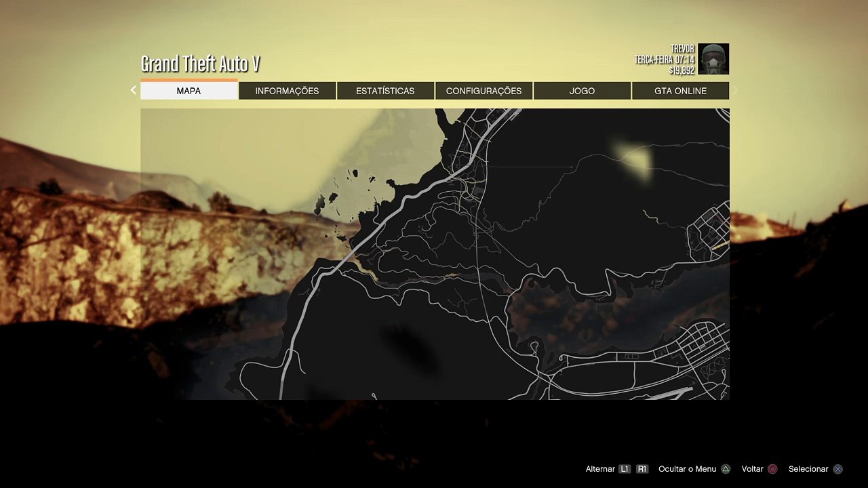Click the left arrow beside the menu tabs
The width and height of the screenshot is (868, 488).
[x=134, y=90]
